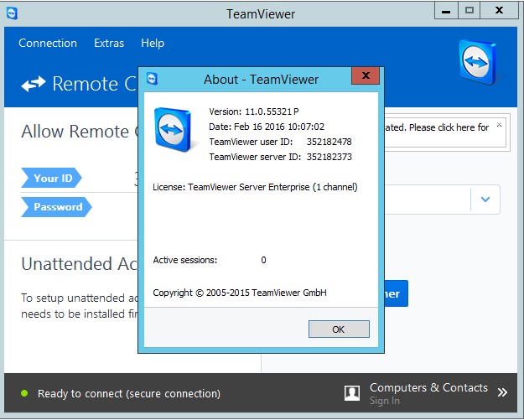The width and height of the screenshot is (524, 420).
Task: Click the Your ID label tag
Action: (x=51, y=178)
